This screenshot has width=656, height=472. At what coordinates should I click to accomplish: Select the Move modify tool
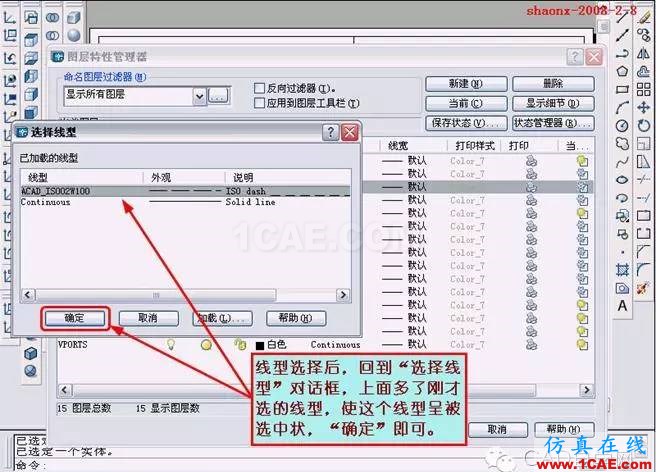644,107
